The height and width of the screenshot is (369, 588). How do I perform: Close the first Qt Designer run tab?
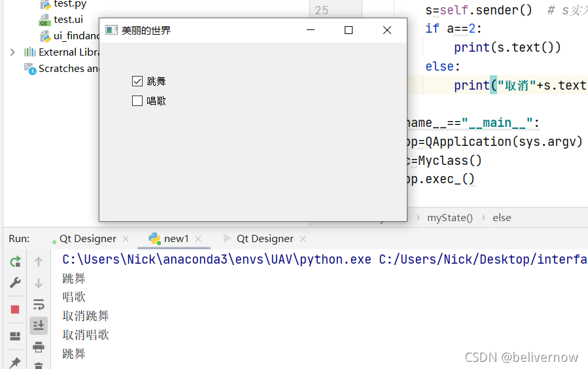pos(126,239)
